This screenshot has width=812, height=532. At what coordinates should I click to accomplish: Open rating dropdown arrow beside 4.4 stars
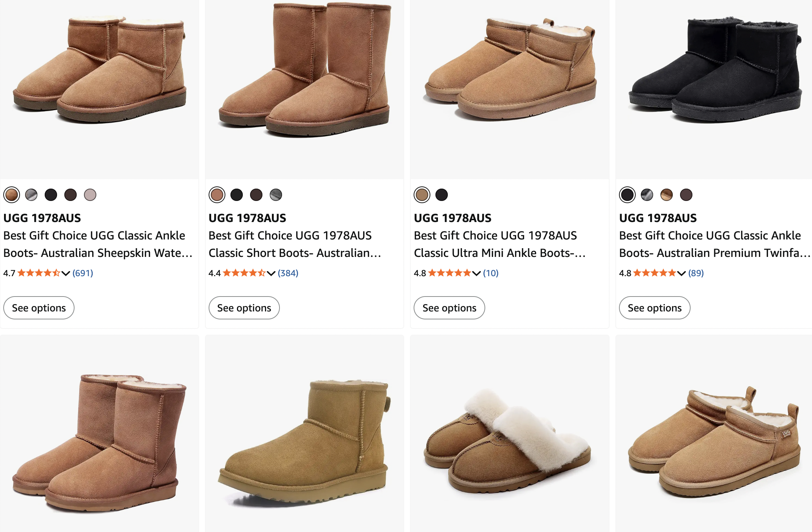tap(271, 273)
